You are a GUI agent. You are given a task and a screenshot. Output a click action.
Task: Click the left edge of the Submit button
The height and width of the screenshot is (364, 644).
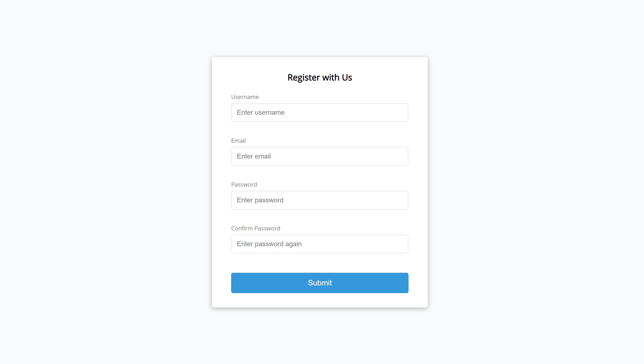coord(234,283)
